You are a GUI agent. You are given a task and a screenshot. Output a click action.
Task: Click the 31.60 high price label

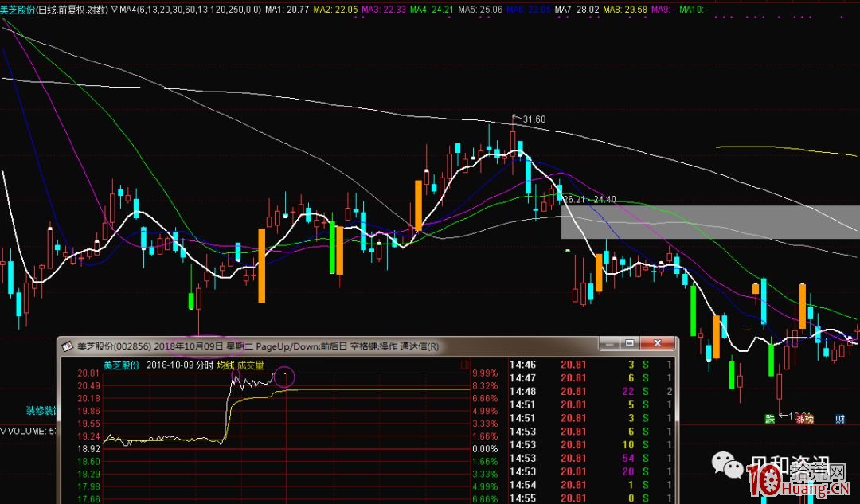click(x=534, y=119)
